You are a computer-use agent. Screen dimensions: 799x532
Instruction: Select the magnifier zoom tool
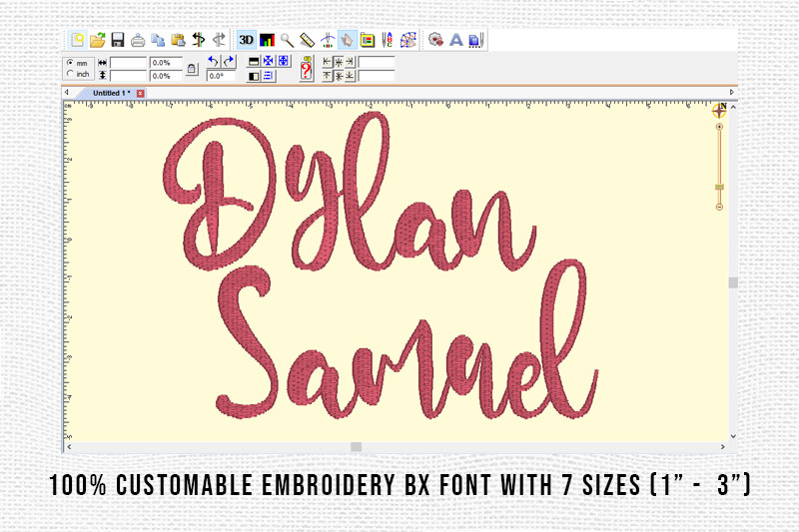[x=287, y=40]
